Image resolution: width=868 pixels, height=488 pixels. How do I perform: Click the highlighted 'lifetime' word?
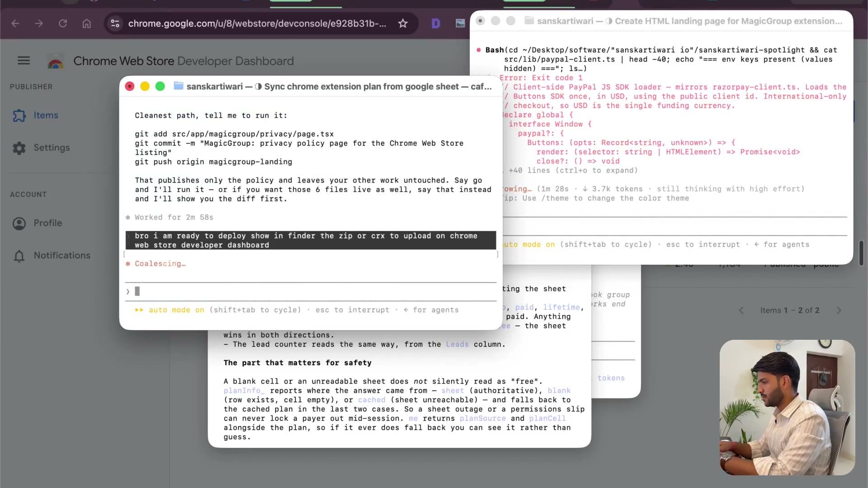(561, 307)
